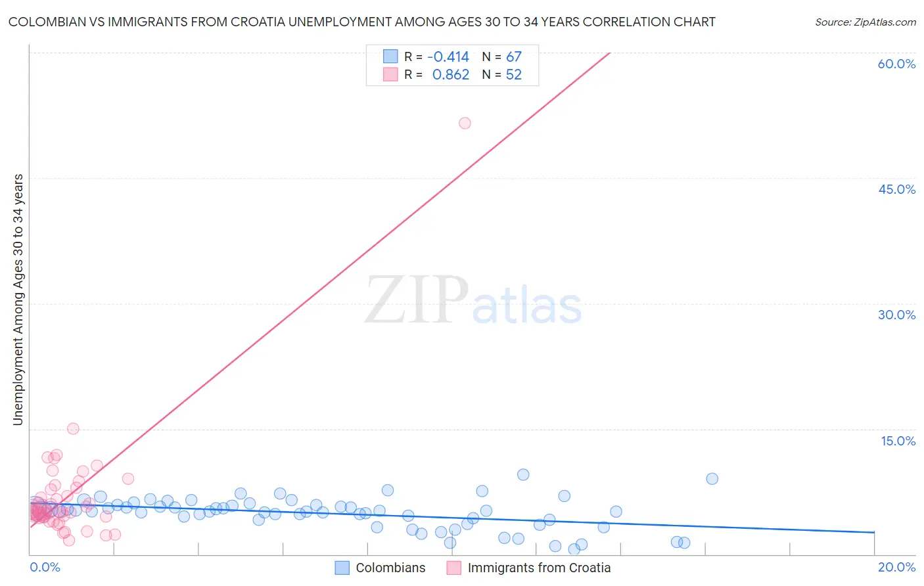Viewport: 924px width, 586px height.
Task: Click the chart title text
Action: pyautogui.click(x=362, y=22)
